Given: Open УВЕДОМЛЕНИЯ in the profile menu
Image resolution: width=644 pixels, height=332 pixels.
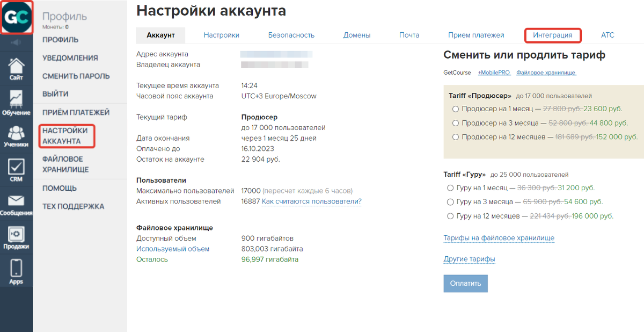Looking at the screenshot, I should pos(70,58).
